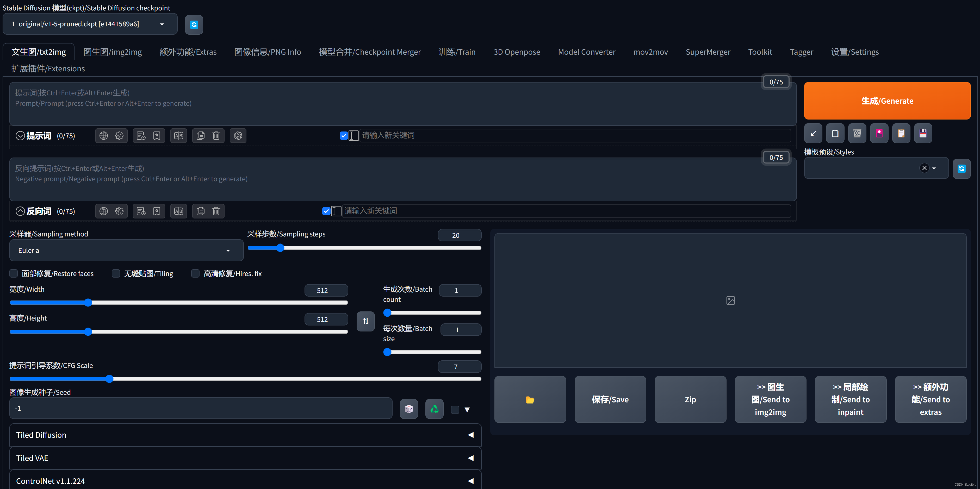Adjust the 宽度/Width slider
The height and width of the screenshot is (489, 980).
178,303
